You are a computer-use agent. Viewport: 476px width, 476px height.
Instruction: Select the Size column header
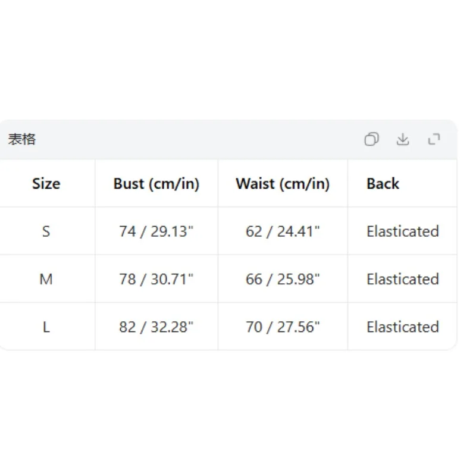[46, 184]
